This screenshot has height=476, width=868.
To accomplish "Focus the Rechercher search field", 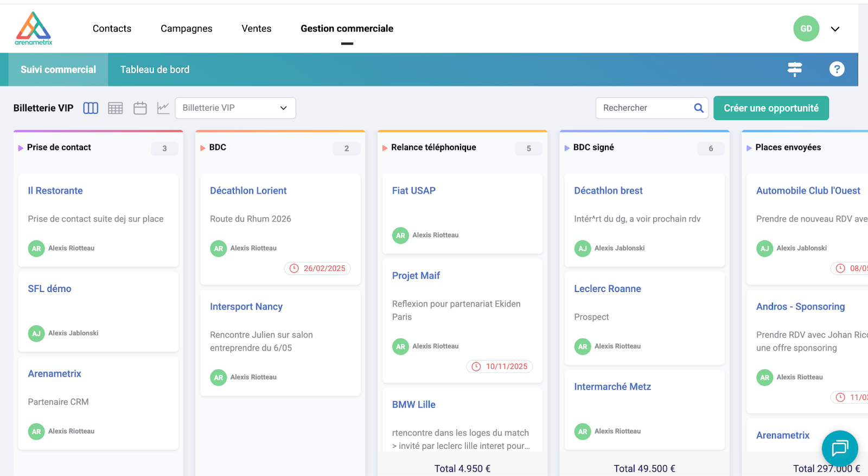I will click(x=644, y=108).
